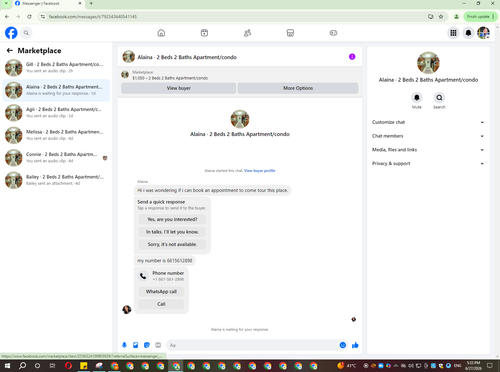
Task: Open the Friends/Groups tab icon
Action: (x=247, y=33)
